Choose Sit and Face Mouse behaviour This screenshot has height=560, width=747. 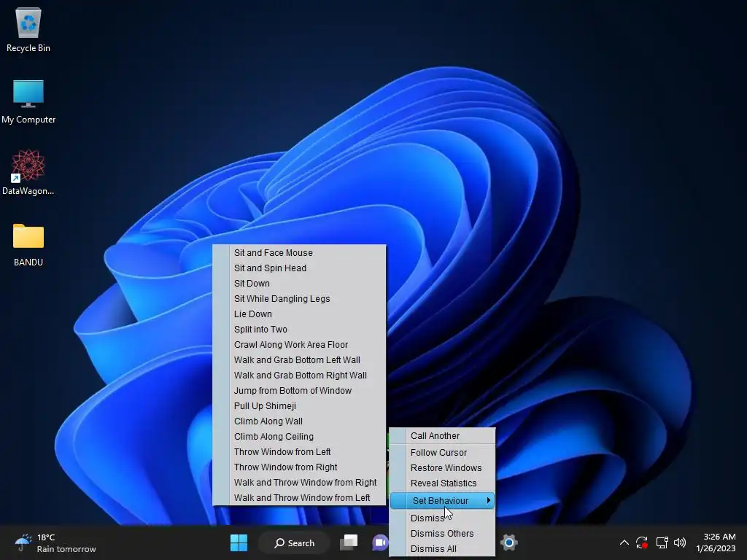click(299, 253)
